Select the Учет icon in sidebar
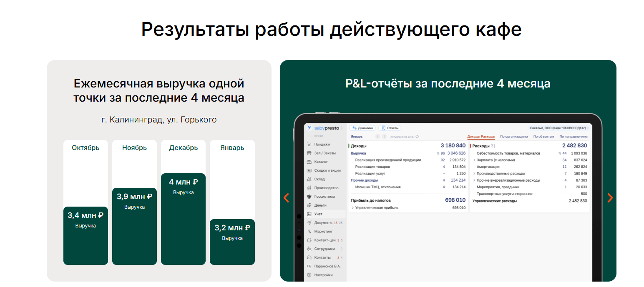 point(309,214)
